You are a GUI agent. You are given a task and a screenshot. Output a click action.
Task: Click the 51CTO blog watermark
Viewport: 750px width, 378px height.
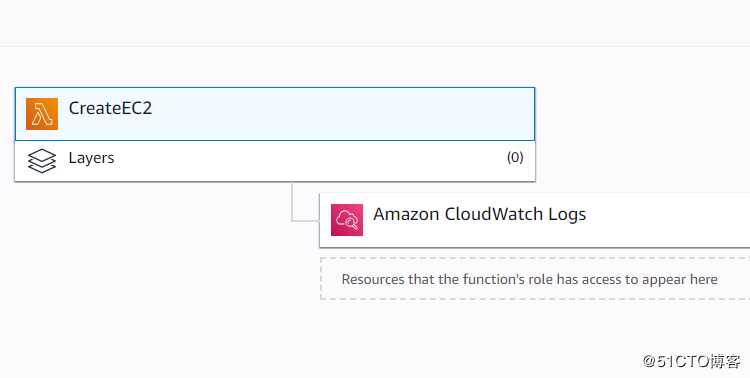[691, 361]
